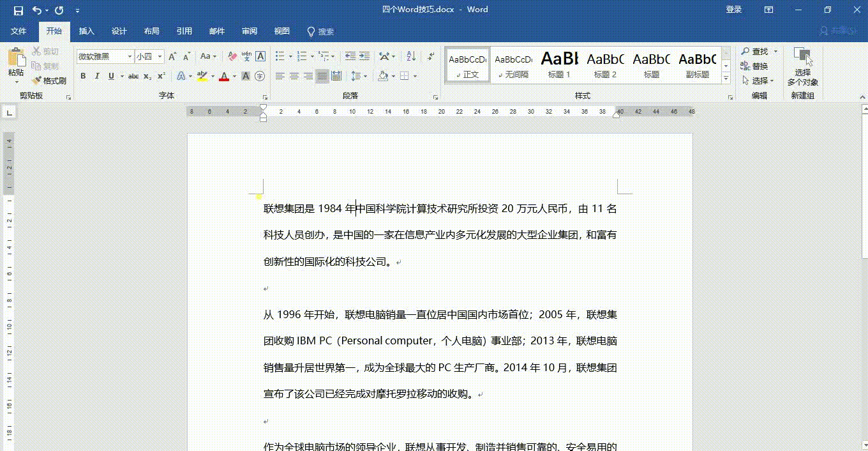
Task: Select the center align icon
Action: [x=294, y=77]
